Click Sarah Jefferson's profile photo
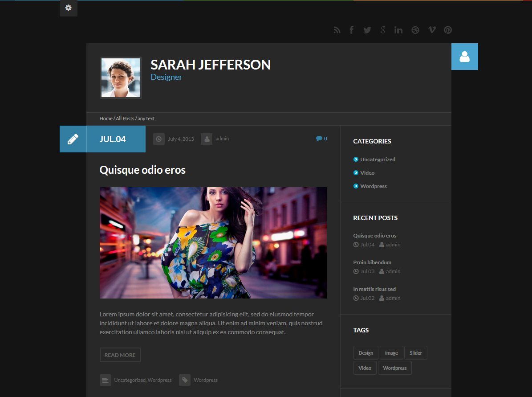532x397 pixels. point(121,78)
